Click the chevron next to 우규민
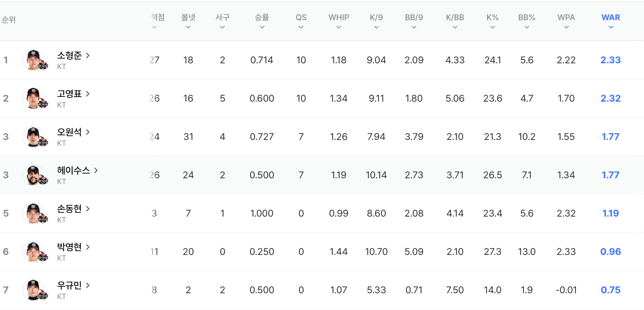Screen dimensions: 644x310 (x=88, y=285)
